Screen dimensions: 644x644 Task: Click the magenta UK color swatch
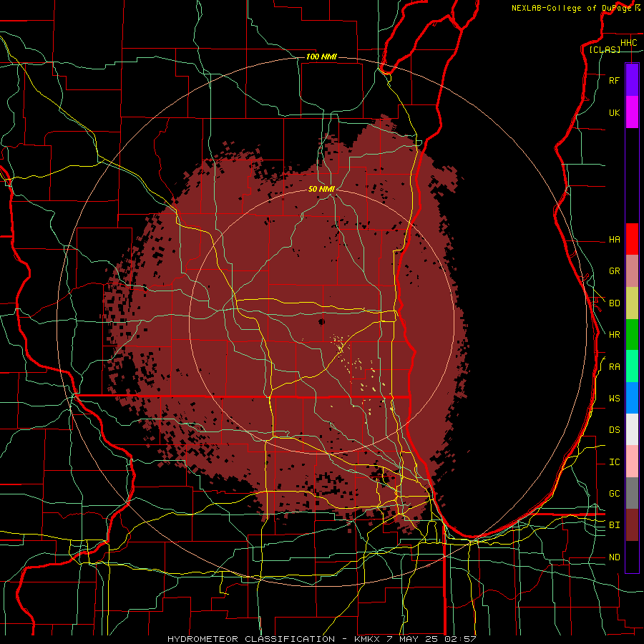coord(632,112)
